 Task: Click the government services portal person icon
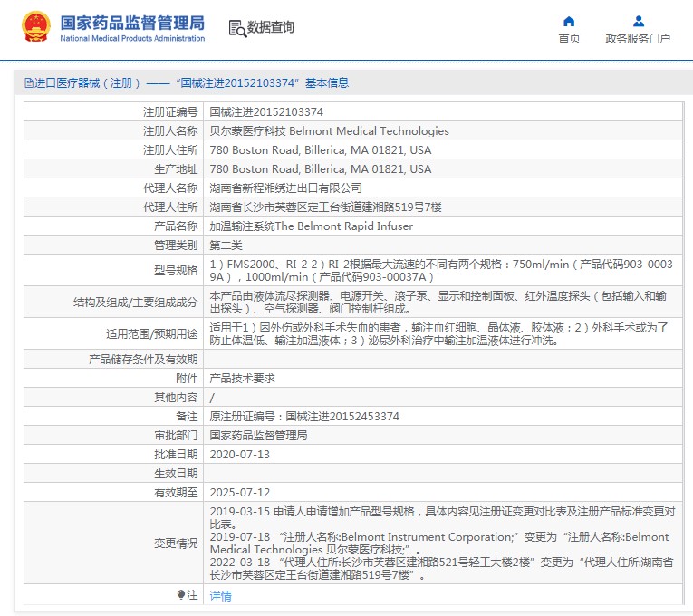[639, 21]
